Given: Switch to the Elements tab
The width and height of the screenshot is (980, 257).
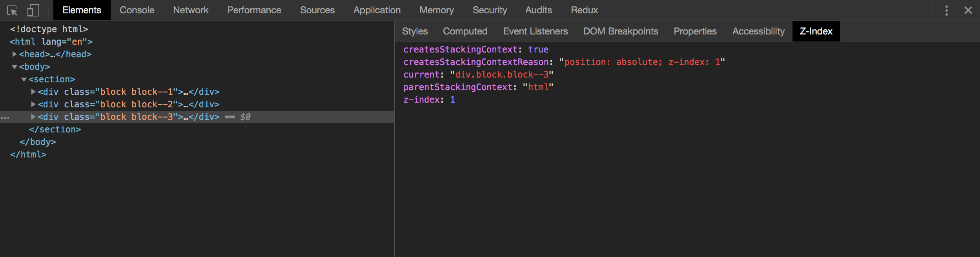Looking at the screenshot, I should coord(82,10).
